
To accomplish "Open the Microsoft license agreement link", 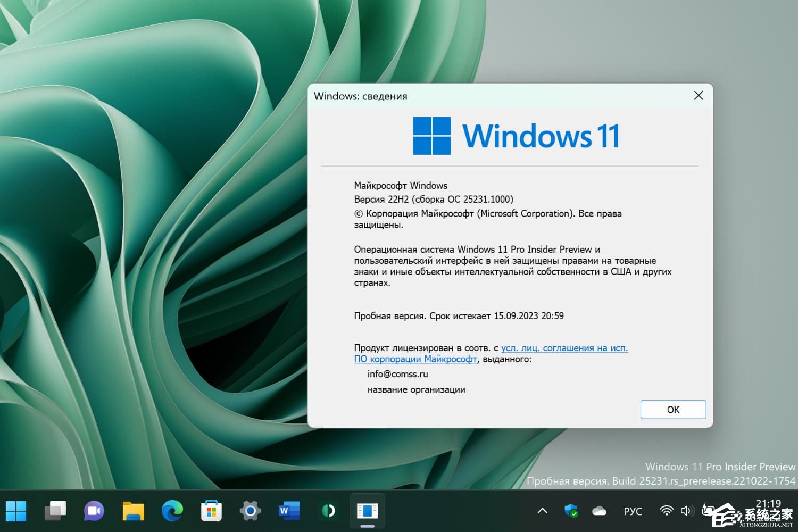I will click(x=564, y=347).
